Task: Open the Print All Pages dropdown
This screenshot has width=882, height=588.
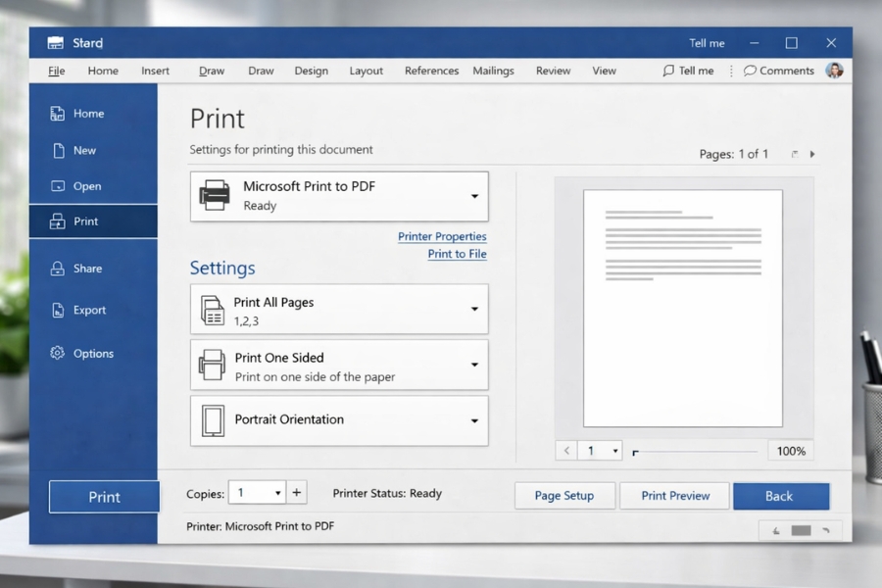Action: [473, 309]
